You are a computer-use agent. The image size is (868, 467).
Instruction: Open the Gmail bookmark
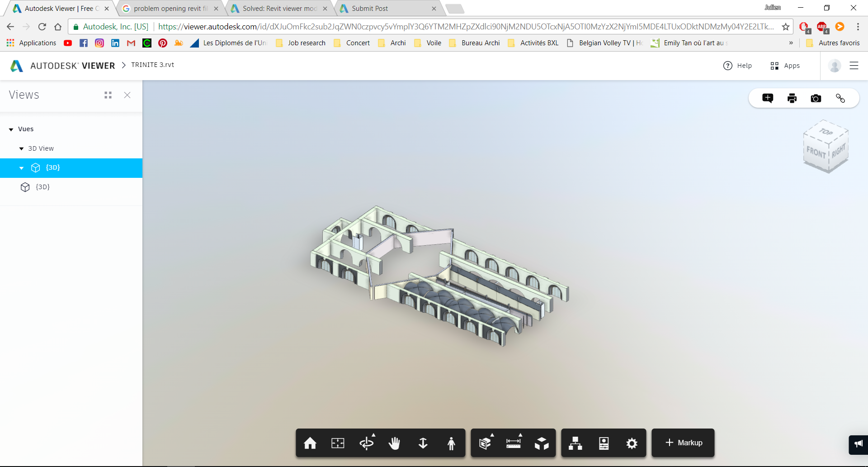(131, 43)
